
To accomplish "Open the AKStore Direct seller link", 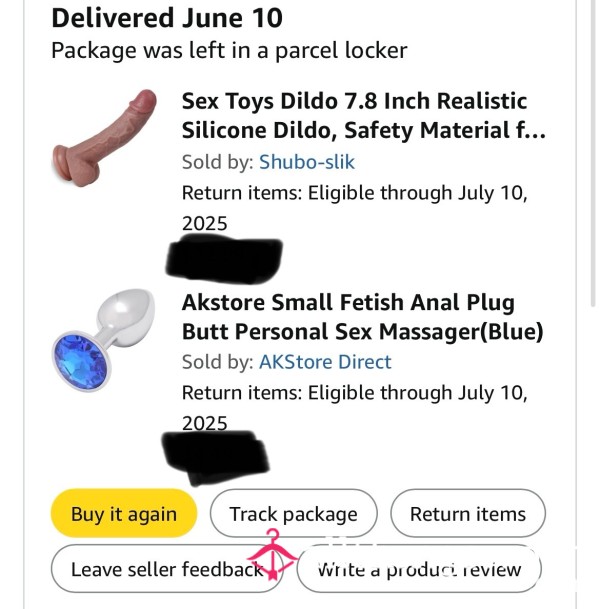I will pyautogui.click(x=325, y=362).
